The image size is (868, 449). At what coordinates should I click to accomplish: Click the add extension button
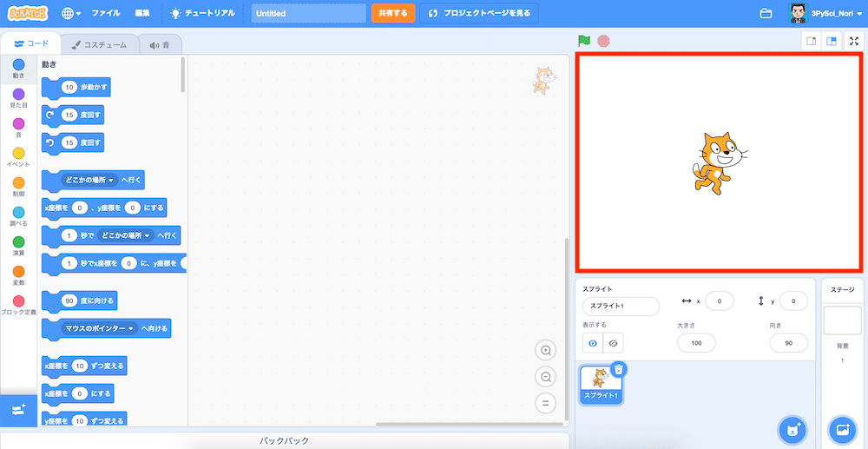click(18, 410)
